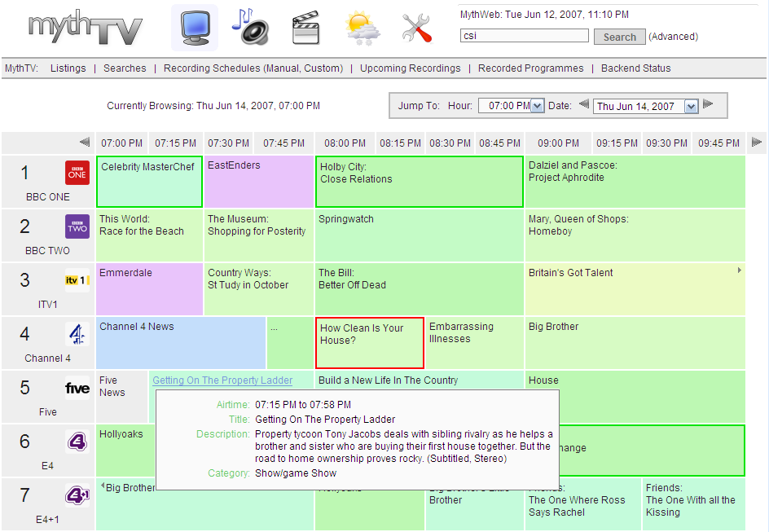Select Embarrassing Illnesses programme
The width and height of the screenshot is (769, 532).
pos(475,343)
